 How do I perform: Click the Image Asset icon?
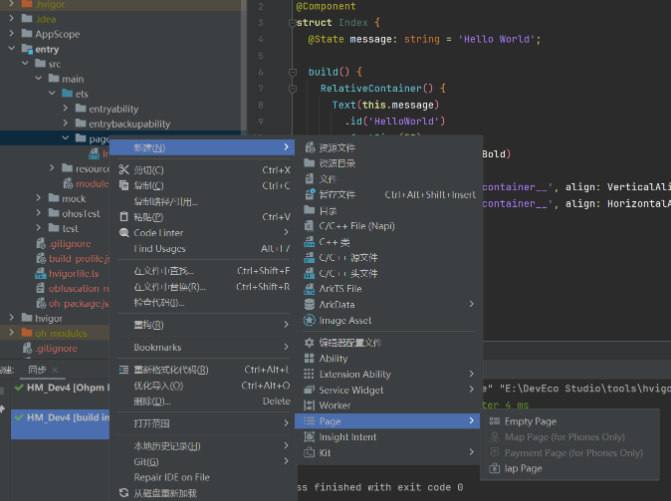click(309, 320)
